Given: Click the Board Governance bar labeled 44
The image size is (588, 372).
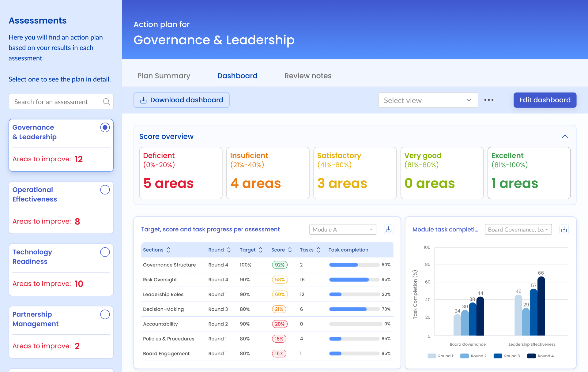Looking at the screenshot, I should (x=480, y=316).
